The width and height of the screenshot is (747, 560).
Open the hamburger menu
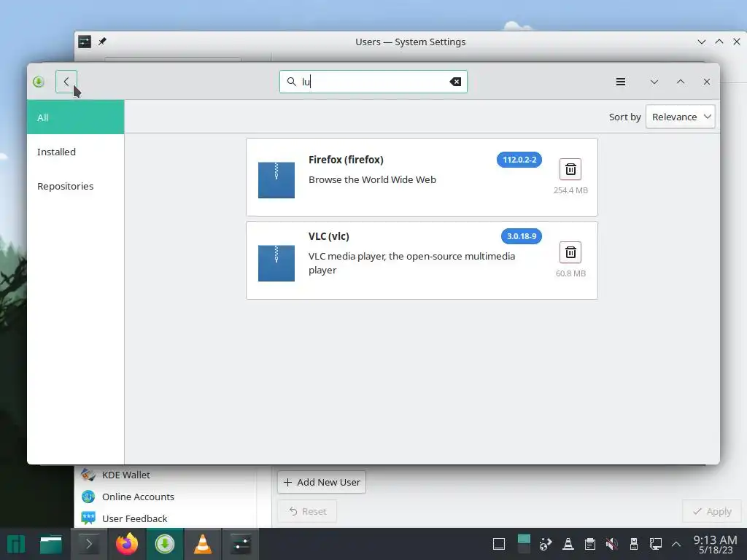pyautogui.click(x=620, y=82)
